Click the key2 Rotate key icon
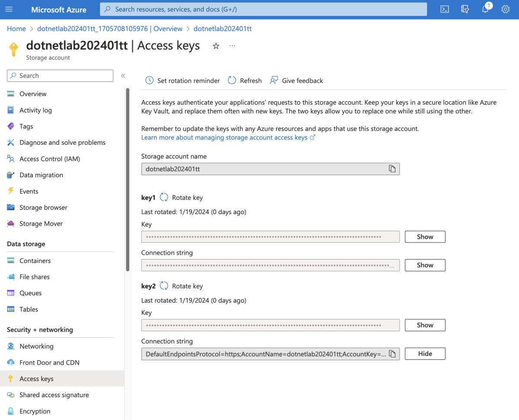519x420 pixels. click(x=164, y=286)
